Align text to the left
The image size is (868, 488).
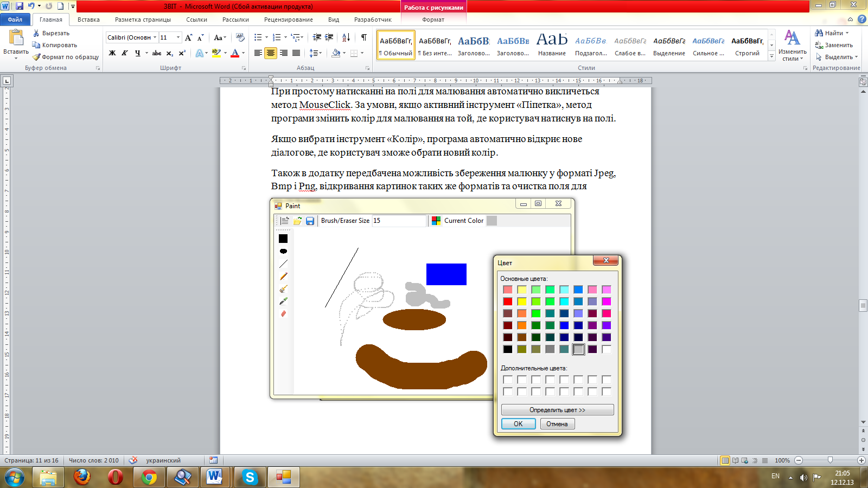[x=258, y=53]
